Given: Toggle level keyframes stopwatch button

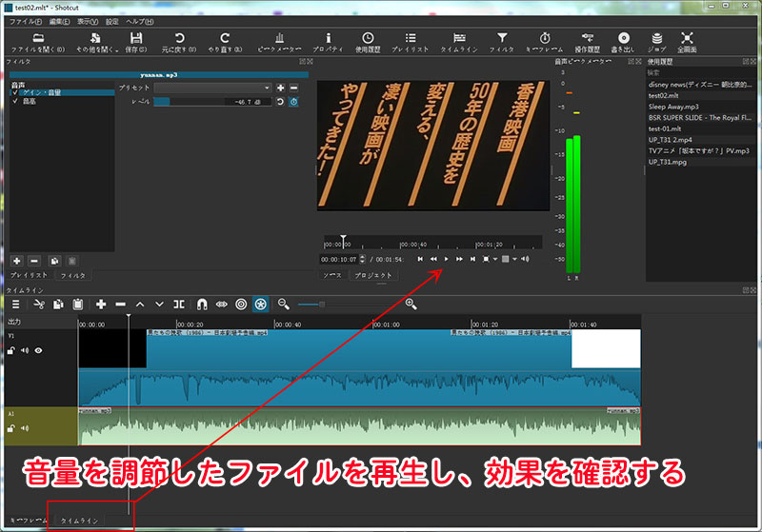Looking at the screenshot, I should (x=293, y=102).
